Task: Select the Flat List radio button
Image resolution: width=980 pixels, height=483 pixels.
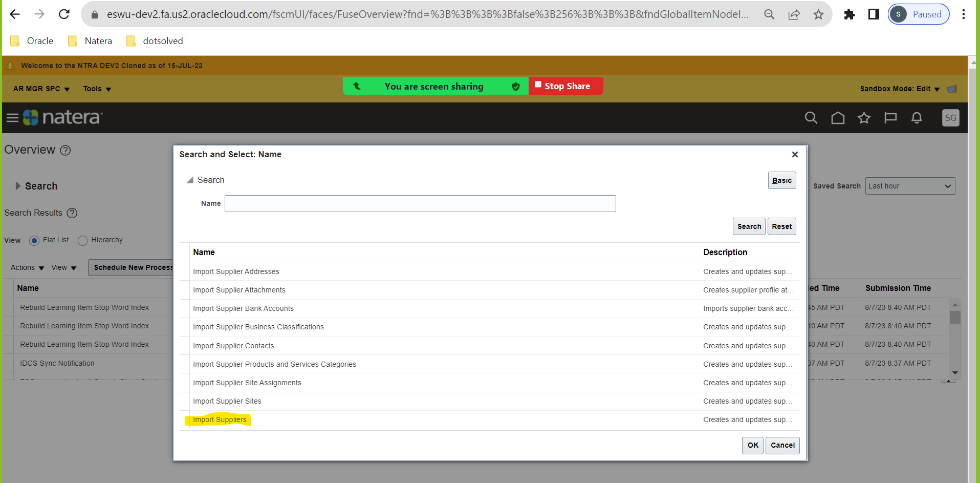Action: pyautogui.click(x=34, y=240)
